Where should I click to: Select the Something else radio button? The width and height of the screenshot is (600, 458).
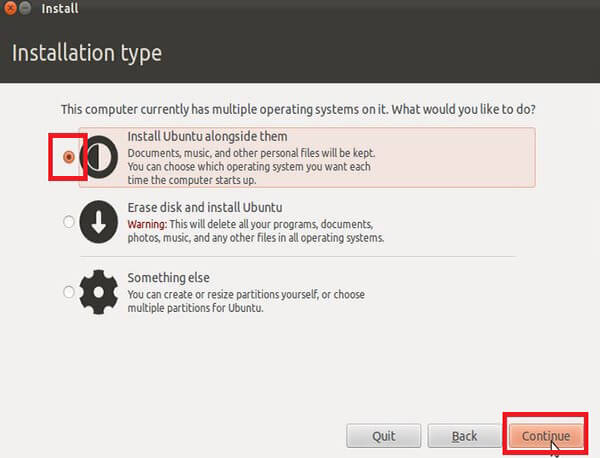point(68,292)
